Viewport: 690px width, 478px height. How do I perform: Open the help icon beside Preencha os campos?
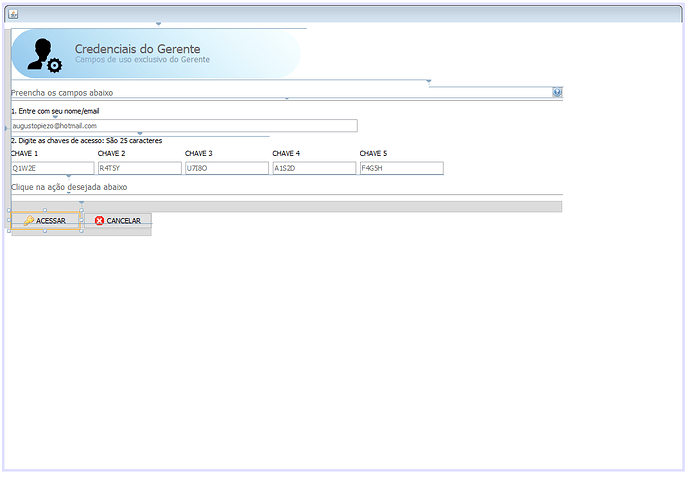[x=557, y=92]
